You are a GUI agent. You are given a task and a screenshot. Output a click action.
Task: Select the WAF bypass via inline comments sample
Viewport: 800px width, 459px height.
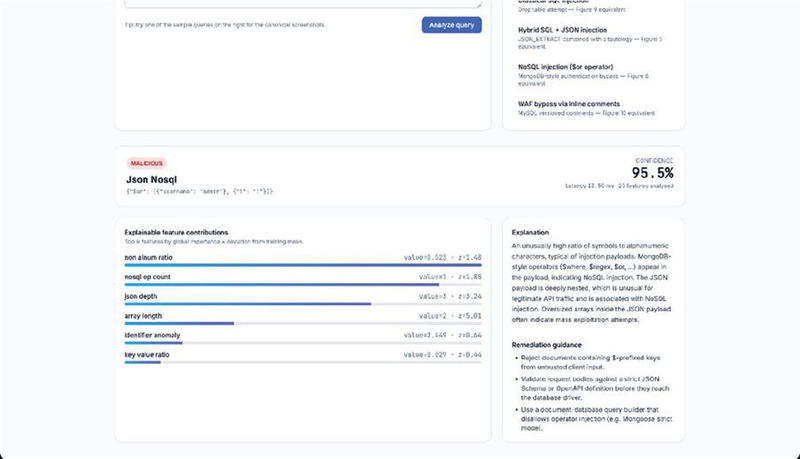(592, 108)
